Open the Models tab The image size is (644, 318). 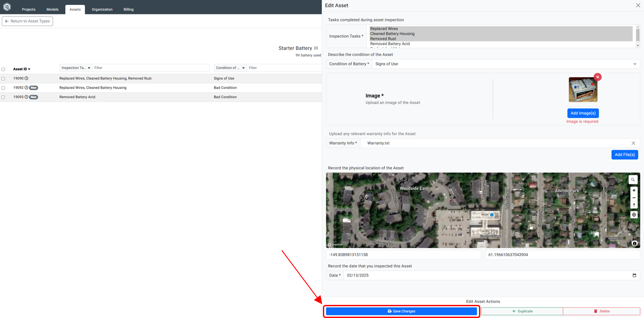(x=52, y=9)
